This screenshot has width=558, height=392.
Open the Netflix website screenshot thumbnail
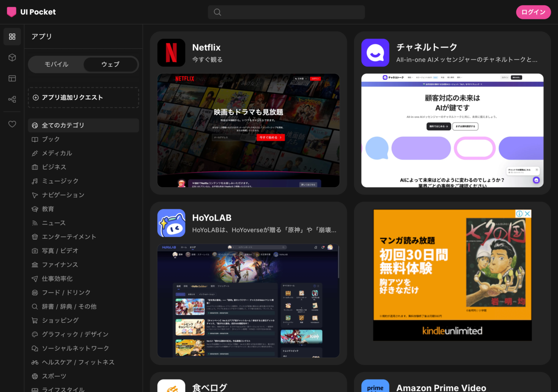(248, 131)
